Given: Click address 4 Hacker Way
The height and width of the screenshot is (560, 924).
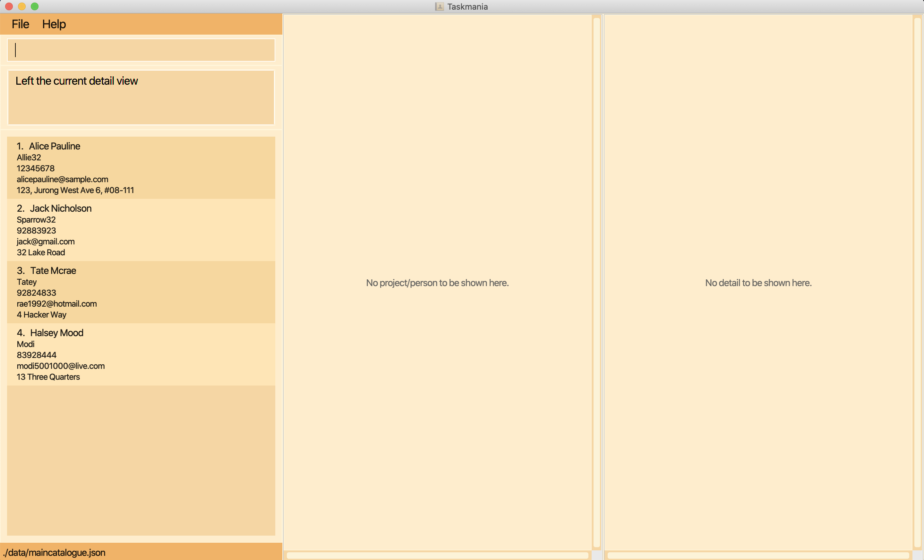Looking at the screenshot, I should tap(42, 315).
